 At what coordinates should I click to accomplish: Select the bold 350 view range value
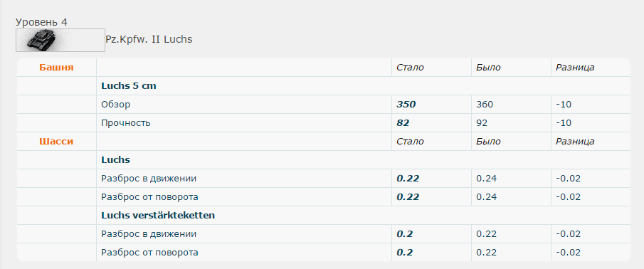[406, 105]
